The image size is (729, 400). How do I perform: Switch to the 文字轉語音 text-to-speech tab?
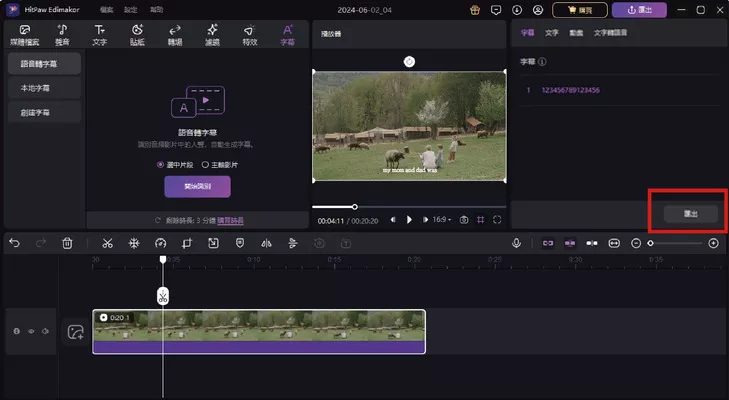tap(610, 33)
